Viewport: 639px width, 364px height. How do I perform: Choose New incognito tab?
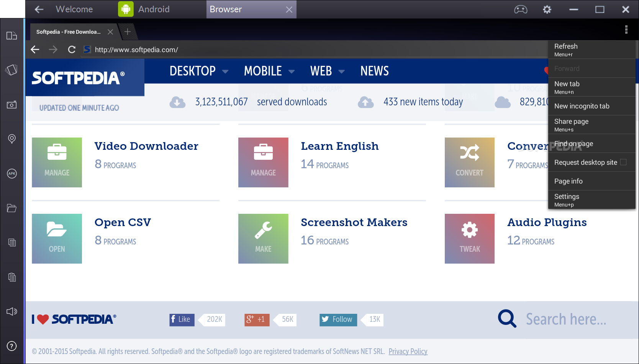pyautogui.click(x=592, y=106)
